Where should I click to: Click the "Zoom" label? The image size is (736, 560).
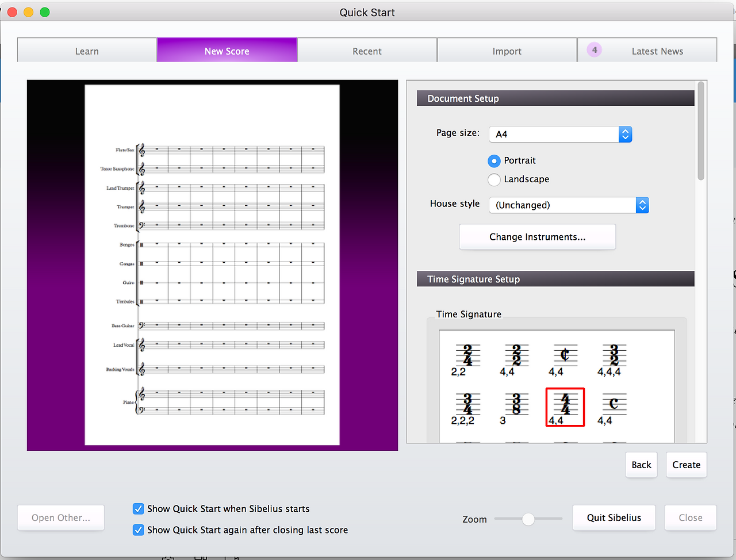coord(474,519)
